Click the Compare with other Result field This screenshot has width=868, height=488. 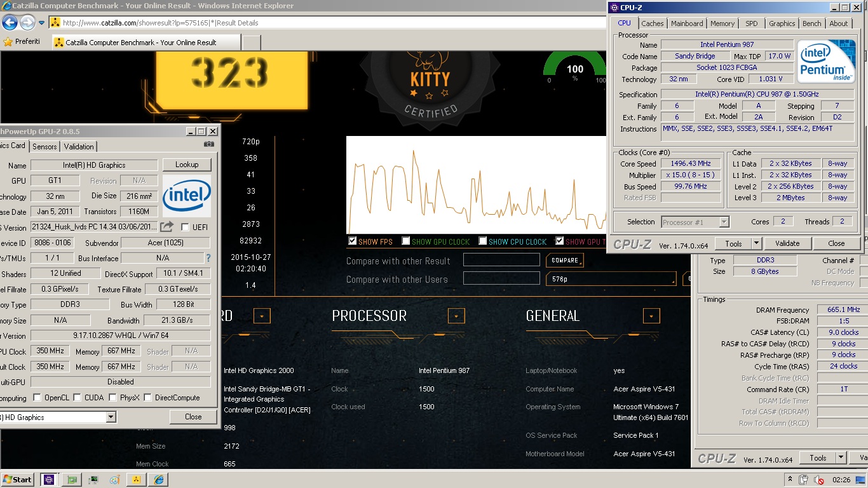coord(501,260)
